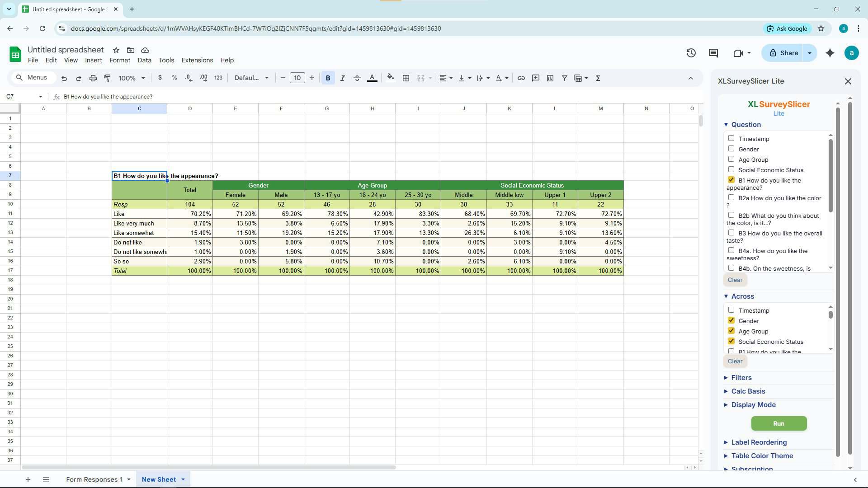Star the spreadsheet title
Viewport: 868px width, 488px height.
click(116, 50)
